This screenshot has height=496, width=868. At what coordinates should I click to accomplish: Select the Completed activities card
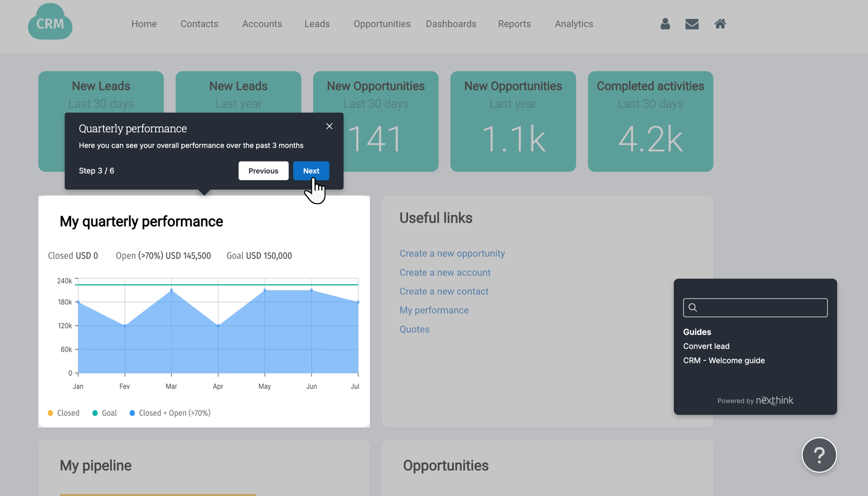click(x=650, y=121)
